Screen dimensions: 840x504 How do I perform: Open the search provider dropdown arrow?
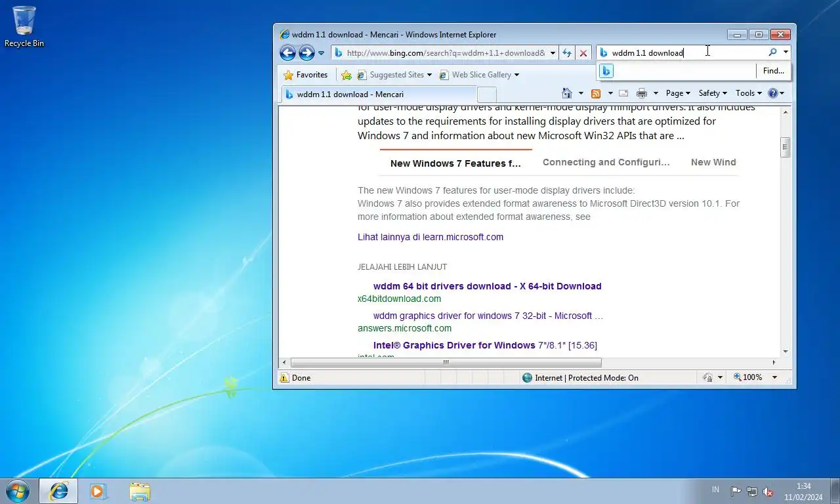tap(786, 52)
